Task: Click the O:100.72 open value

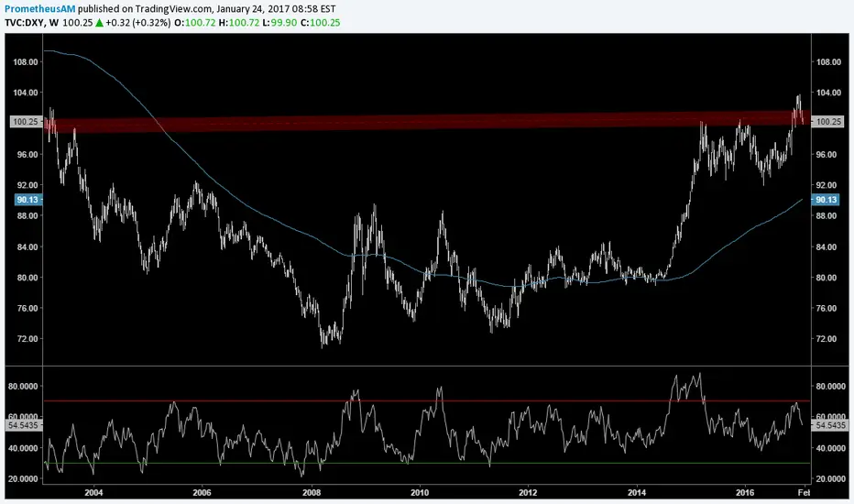Action: click(195, 23)
